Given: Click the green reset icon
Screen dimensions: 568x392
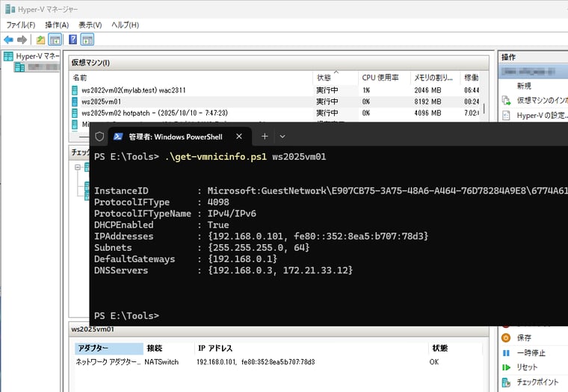Looking at the screenshot, I should (506, 367).
